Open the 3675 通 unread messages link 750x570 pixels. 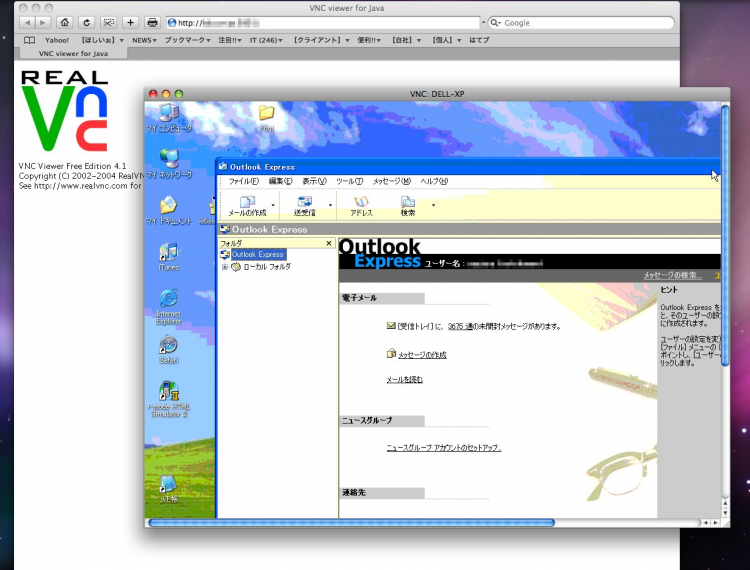(460, 326)
